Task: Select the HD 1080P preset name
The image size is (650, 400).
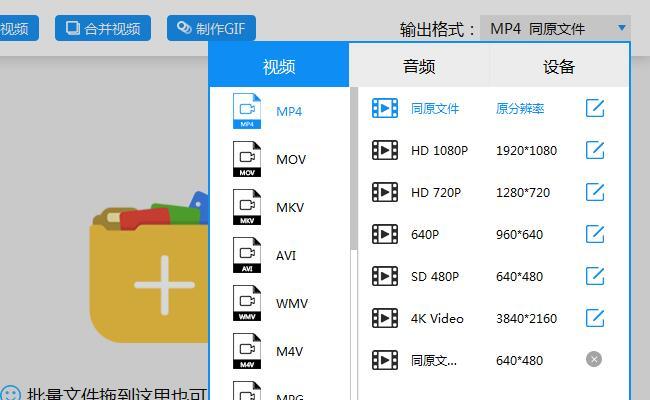Action: click(439, 151)
